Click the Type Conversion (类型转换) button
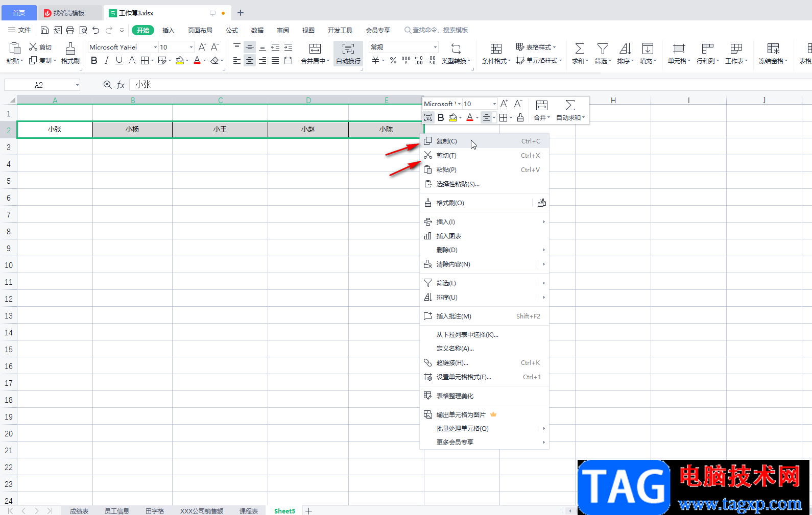This screenshot has height=515, width=812. (x=456, y=54)
